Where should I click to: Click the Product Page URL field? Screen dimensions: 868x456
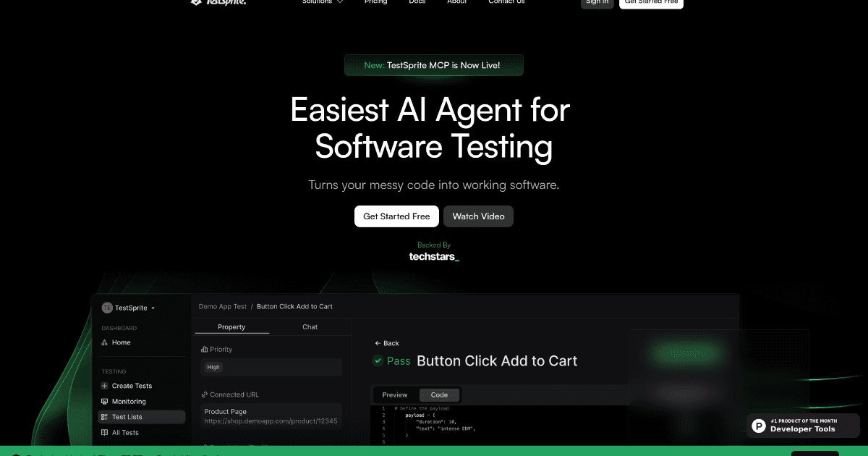point(271,416)
